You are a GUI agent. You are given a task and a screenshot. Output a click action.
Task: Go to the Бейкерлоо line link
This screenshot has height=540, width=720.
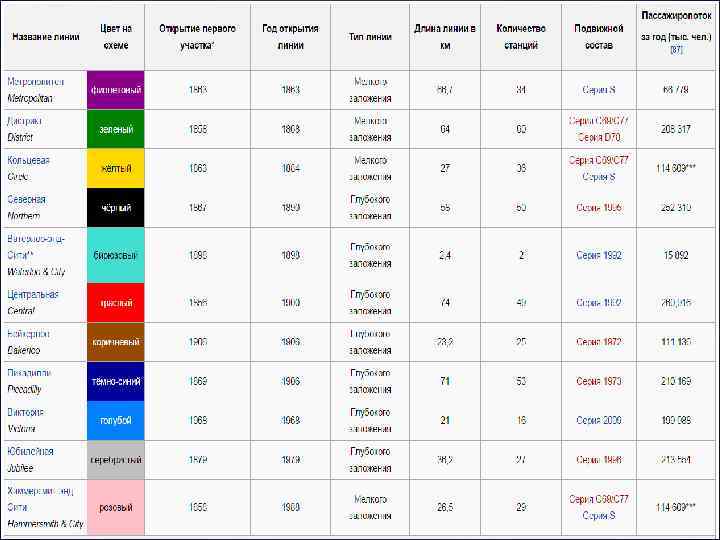(x=28, y=334)
